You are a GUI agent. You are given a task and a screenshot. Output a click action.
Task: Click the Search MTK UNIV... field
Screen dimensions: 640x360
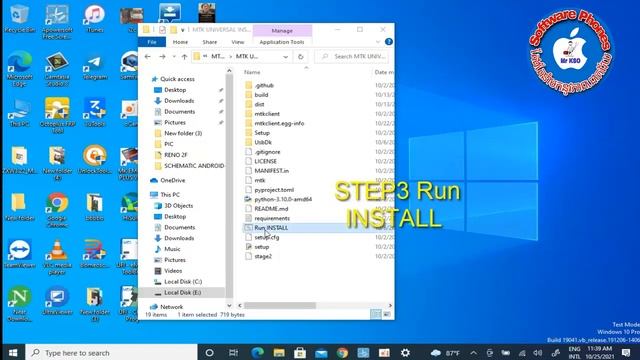(x=352, y=56)
